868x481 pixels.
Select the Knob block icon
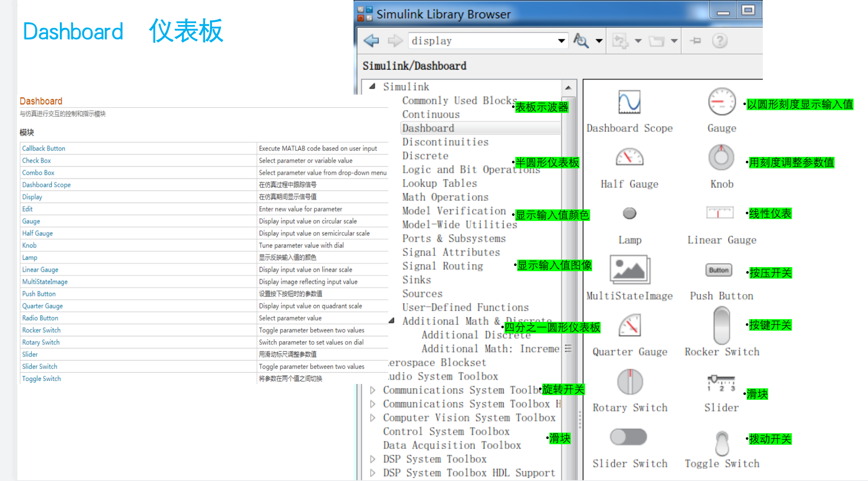(721, 158)
